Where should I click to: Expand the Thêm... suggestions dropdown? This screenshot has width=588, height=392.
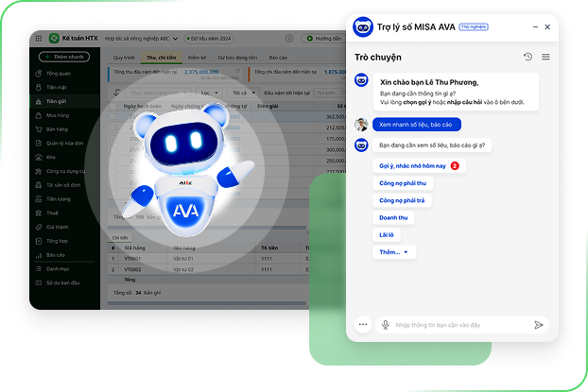tap(394, 252)
